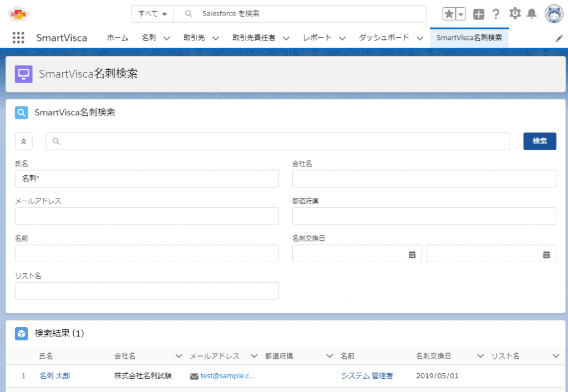Open the favorites list dropdown arrow
The width and height of the screenshot is (568, 392).
[x=461, y=14]
